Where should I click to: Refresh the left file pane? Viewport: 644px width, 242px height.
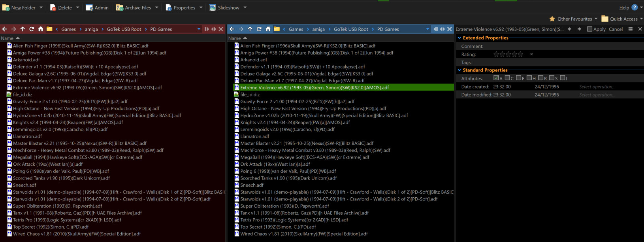coord(32,29)
